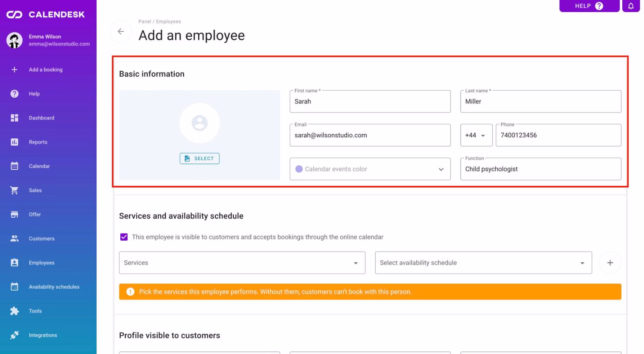Click the Panel breadcrumb link
The image size is (644, 354).
point(145,21)
